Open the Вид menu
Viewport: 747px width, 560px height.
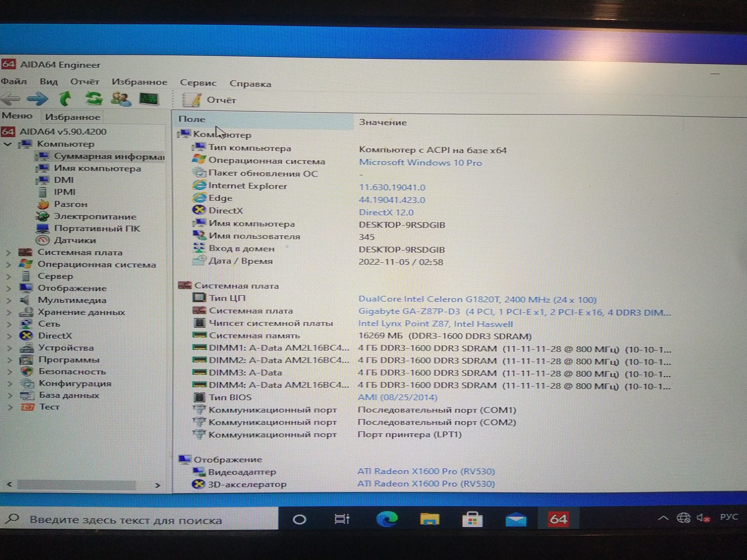49,81
